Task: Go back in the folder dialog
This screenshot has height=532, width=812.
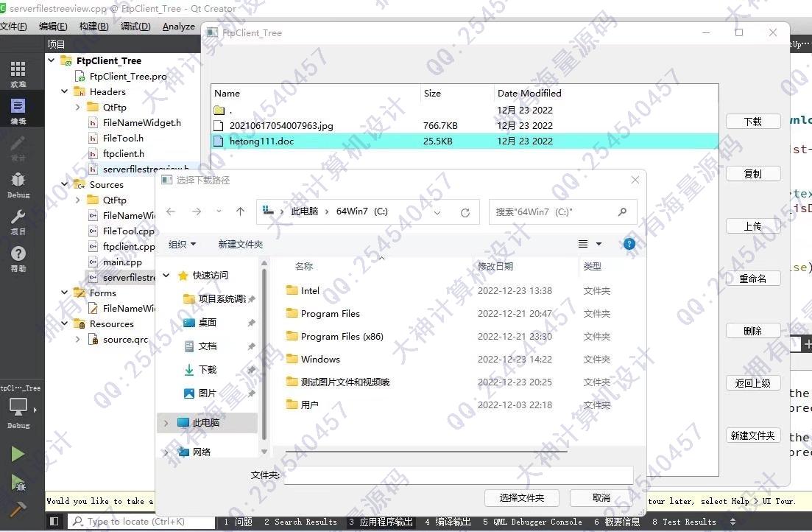Action: click(171, 211)
